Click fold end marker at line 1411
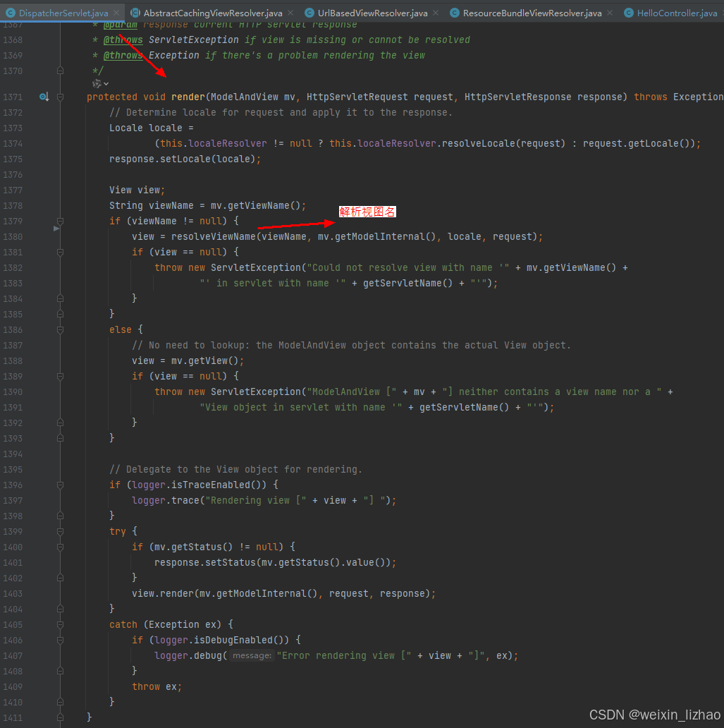Viewport: 724px width, 728px height. [61, 718]
